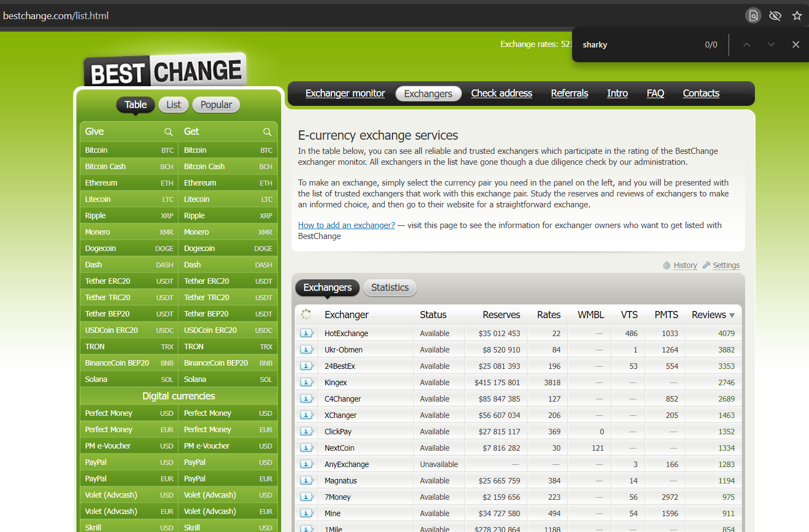Open info icon for 24BestEx row
The width and height of the screenshot is (809, 532).
[307, 366]
